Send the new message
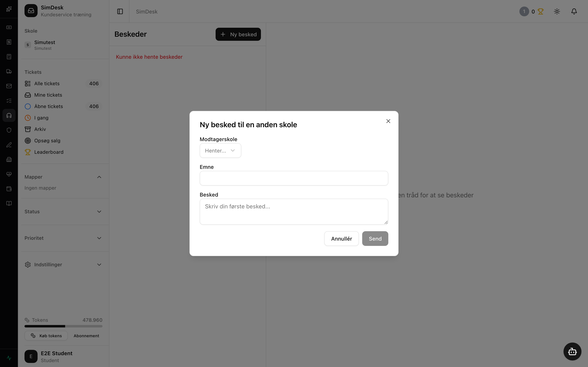The image size is (588, 367). pyautogui.click(x=375, y=239)
